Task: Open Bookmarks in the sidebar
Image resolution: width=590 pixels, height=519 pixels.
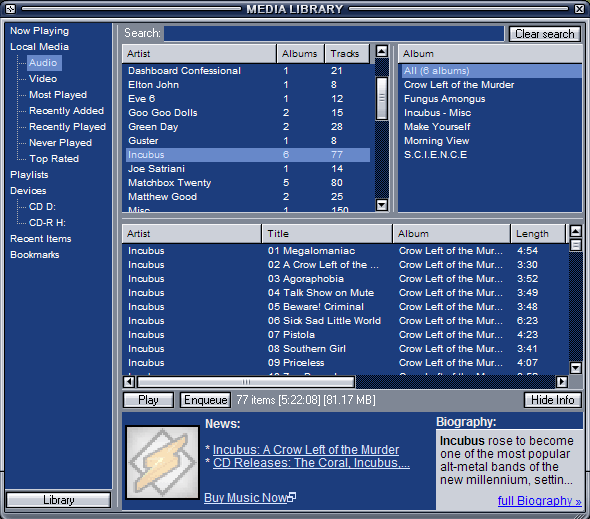Action: (x=35, y=255)
